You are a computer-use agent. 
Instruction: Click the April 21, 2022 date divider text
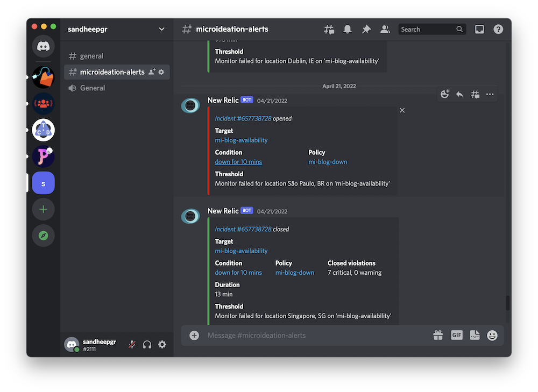pos(339,86)
